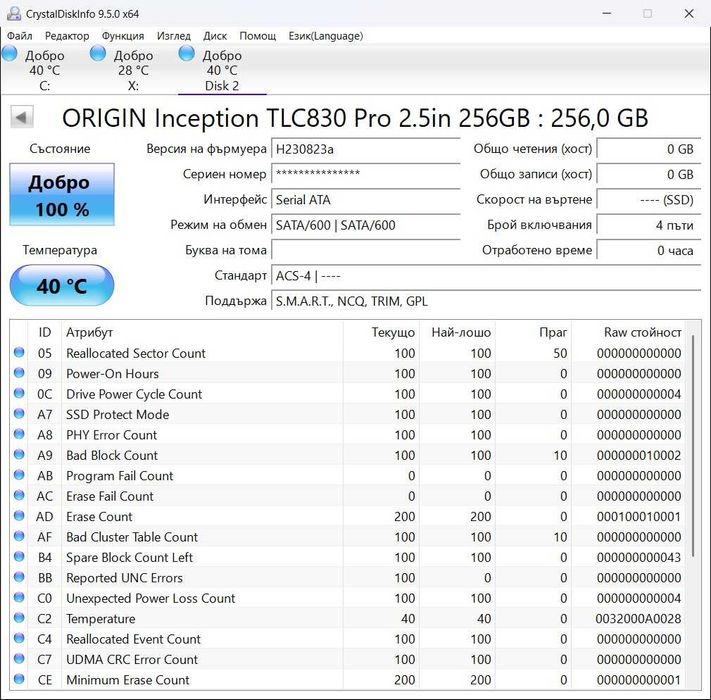The width and height of the screenshot is (711, 700).
Task: Click status dot of Bad Block Count row
Action: pyautogui.click(x=19, y=454)
